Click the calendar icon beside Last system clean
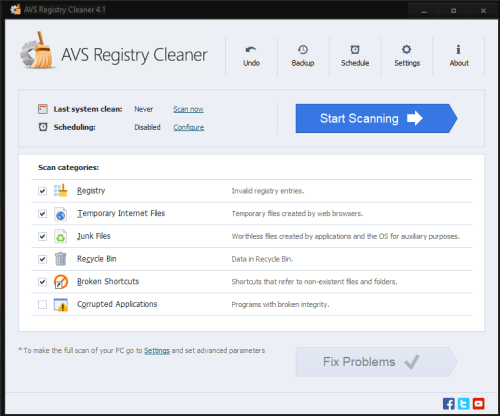This screenshot has width=500, height=416. pyautogui.click(x=43, y=109)
